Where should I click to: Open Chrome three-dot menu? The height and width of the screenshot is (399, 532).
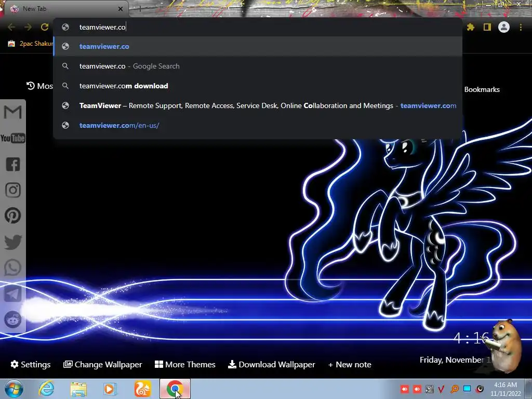tap(521, 27)
